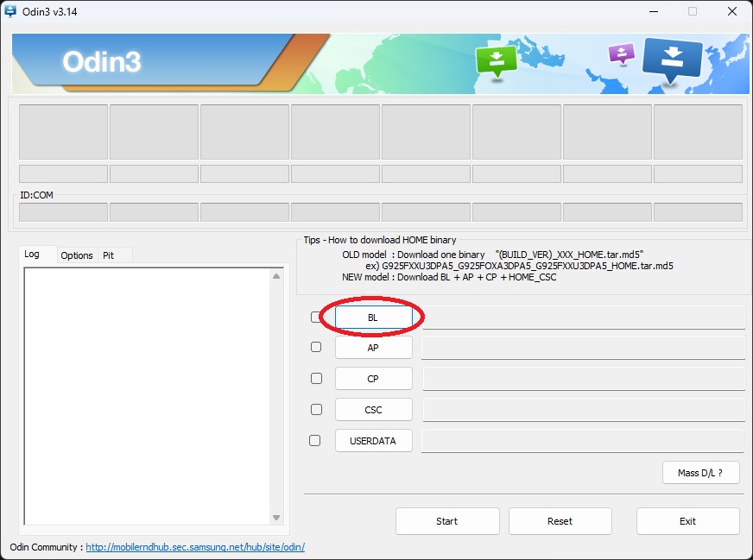Viewport: 753px width, 560px height.
Task: Click the green download icon in banner
Action: click(x=497, y=60)
